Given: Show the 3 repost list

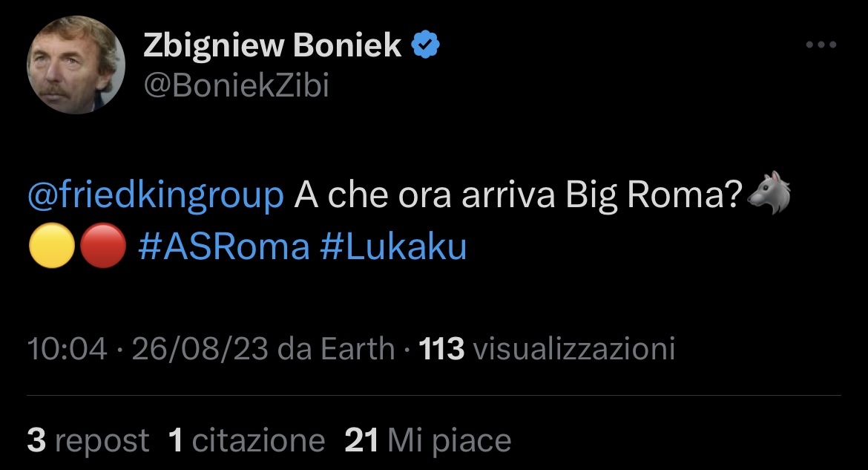Looking at the screenshot, I should 88,440.
